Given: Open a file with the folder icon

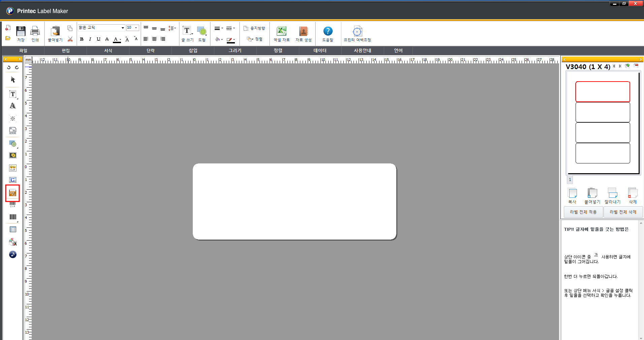Looking at the screenshot, I should click(x=8, y=38).
